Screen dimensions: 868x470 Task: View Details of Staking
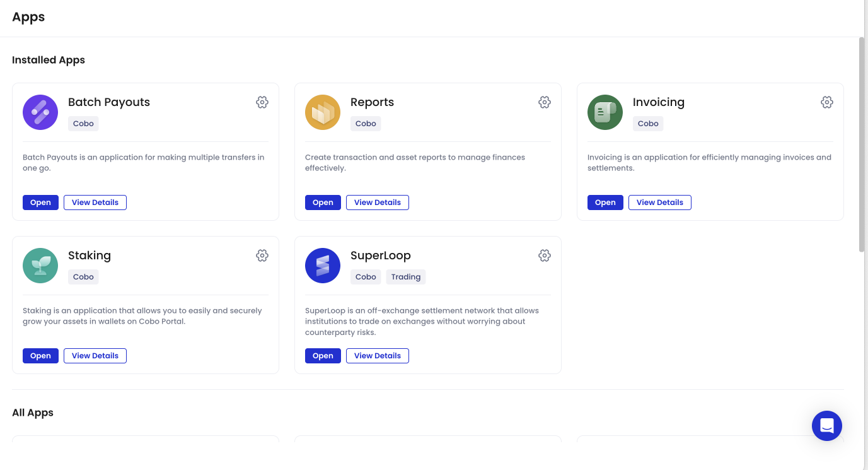[95, 356]
